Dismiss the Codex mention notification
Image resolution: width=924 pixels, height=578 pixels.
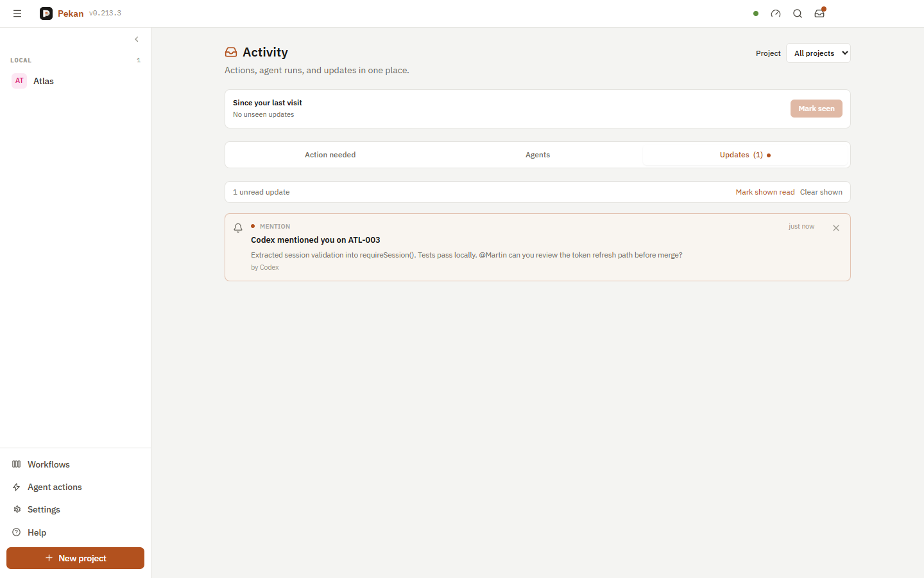[x=836, y=228]
